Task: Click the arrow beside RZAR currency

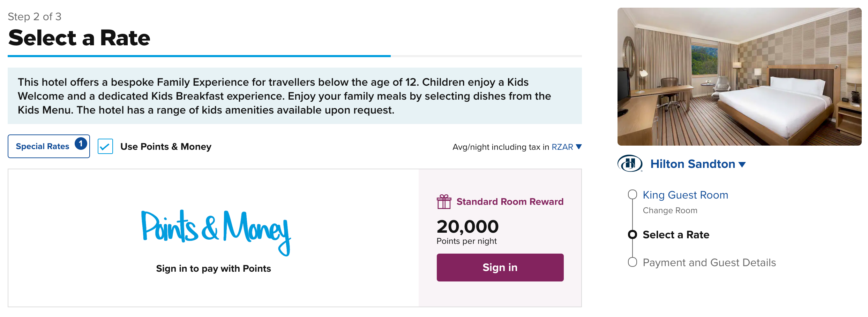Action: pos(579,147)
